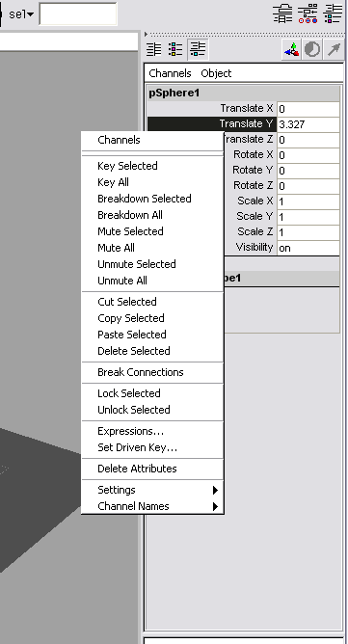Click the Show Channel Box icon at far right
The width and height of the screenshot is (348, 644).
point(333,13)
